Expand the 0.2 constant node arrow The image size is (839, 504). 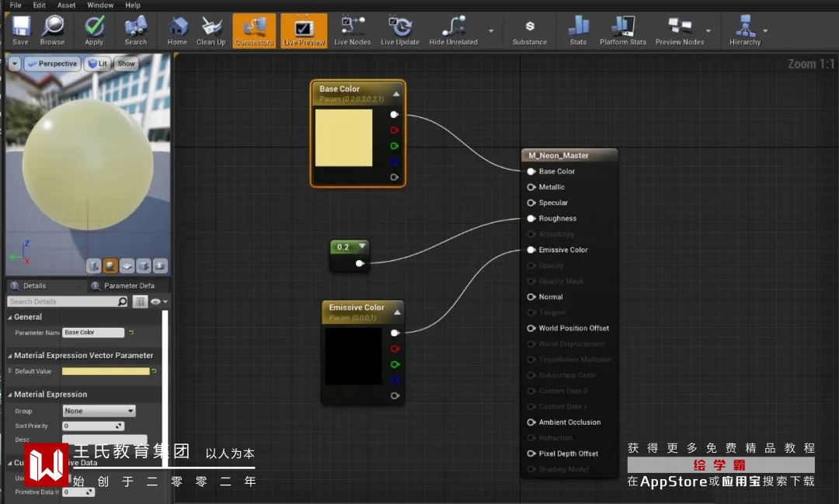[362, 247]
